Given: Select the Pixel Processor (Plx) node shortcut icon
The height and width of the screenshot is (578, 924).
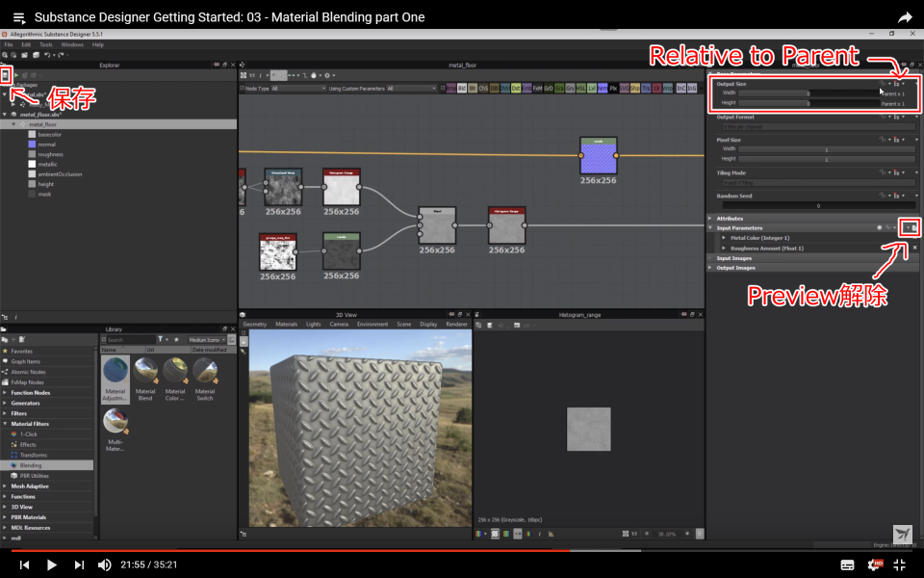Looking at the screenshot, I should coord(613,88).
